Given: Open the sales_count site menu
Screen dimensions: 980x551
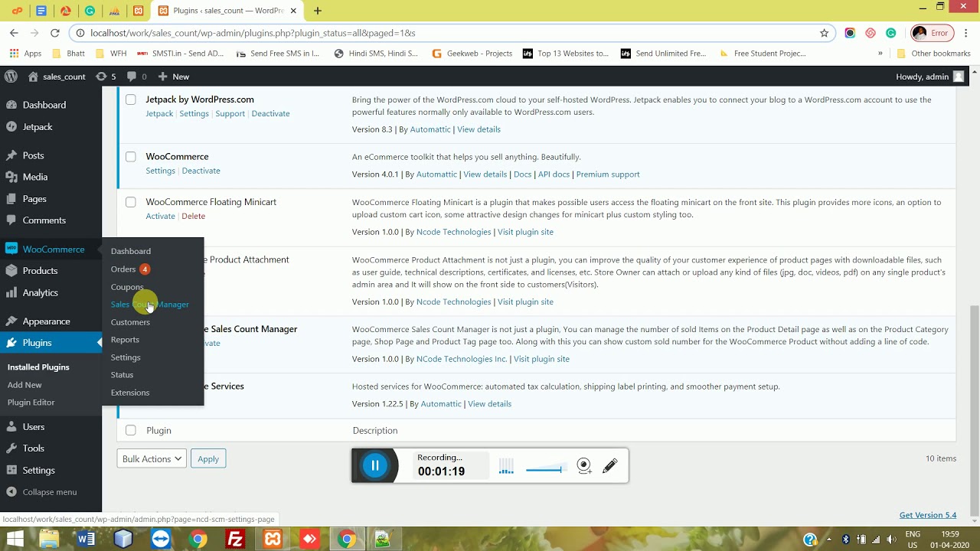Looking at the screenshot, I should coord(57,77).
